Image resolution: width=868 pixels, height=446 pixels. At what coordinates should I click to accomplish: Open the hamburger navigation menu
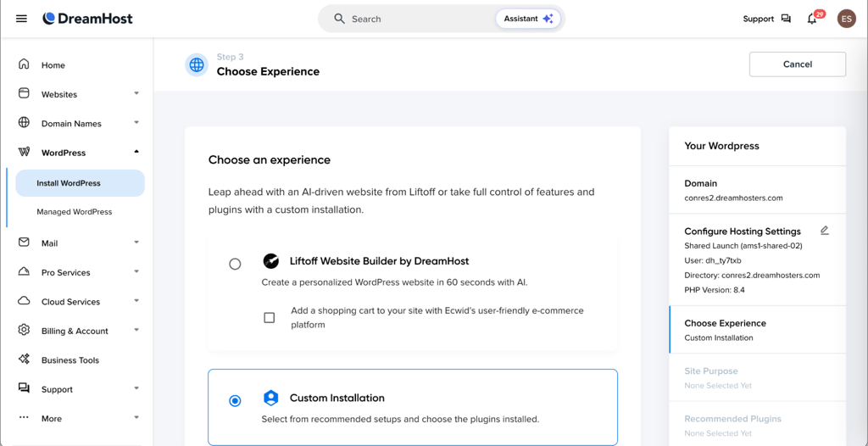tap(21, 19)
